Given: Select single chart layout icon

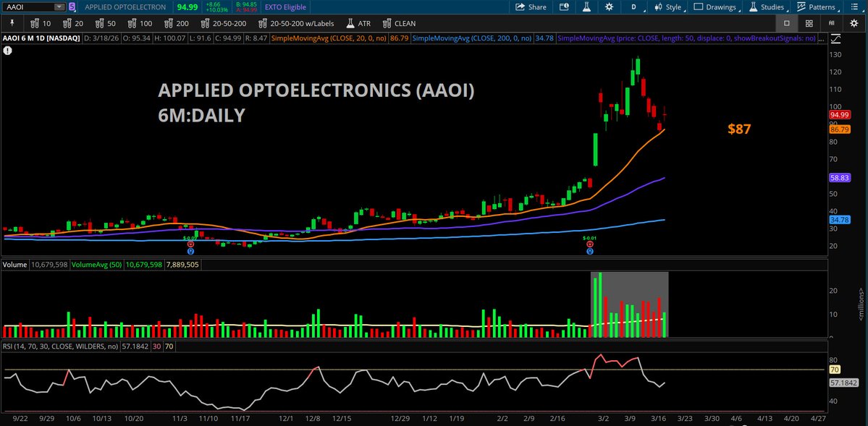Looking at the screenshot, I should (x=786, y=23).
